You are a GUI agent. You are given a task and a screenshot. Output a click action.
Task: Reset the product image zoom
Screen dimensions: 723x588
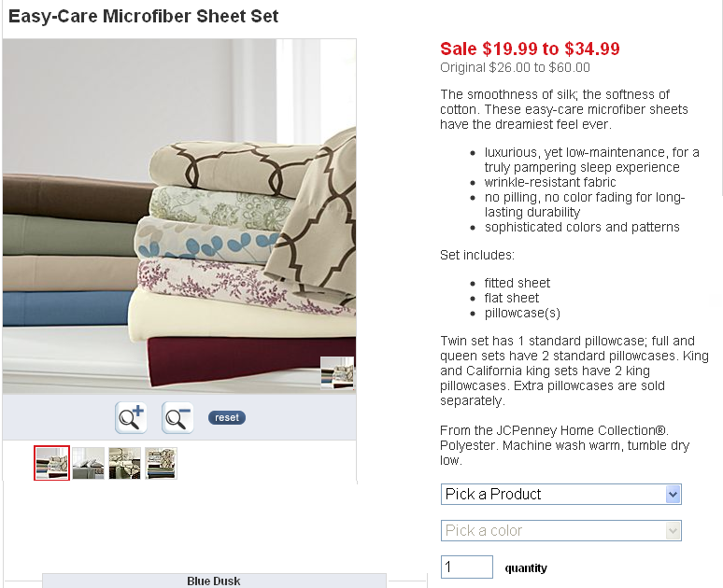(x=227, y=417)
